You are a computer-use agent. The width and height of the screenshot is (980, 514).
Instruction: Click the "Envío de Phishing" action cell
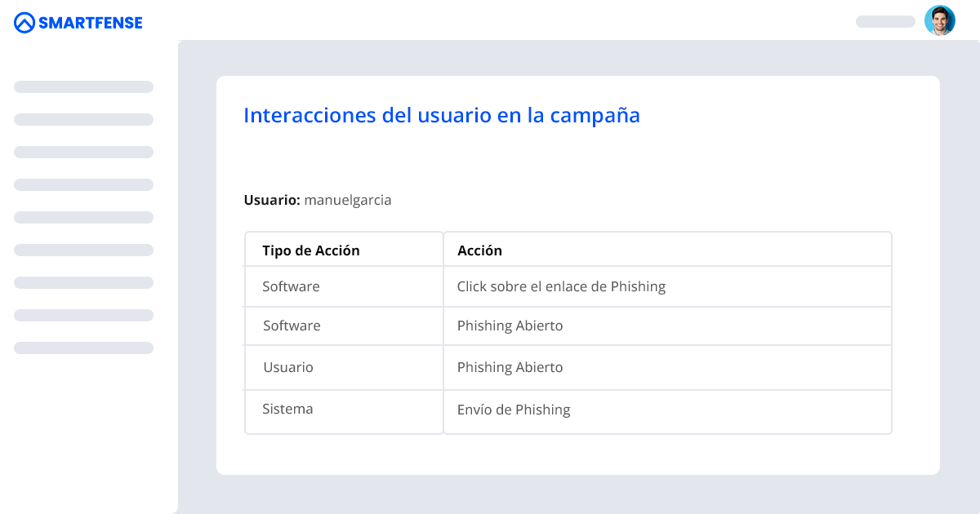pos(667,412)
